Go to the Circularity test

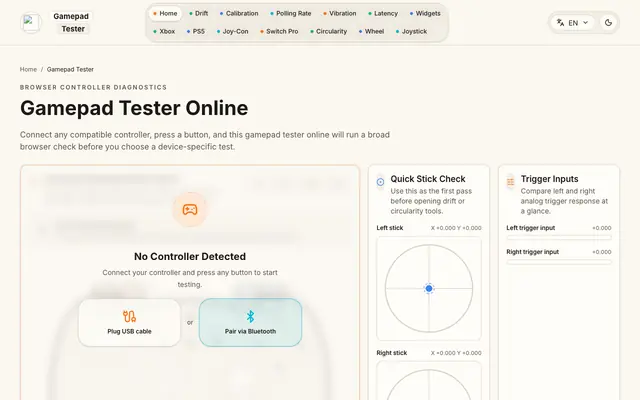pos(329,31)
